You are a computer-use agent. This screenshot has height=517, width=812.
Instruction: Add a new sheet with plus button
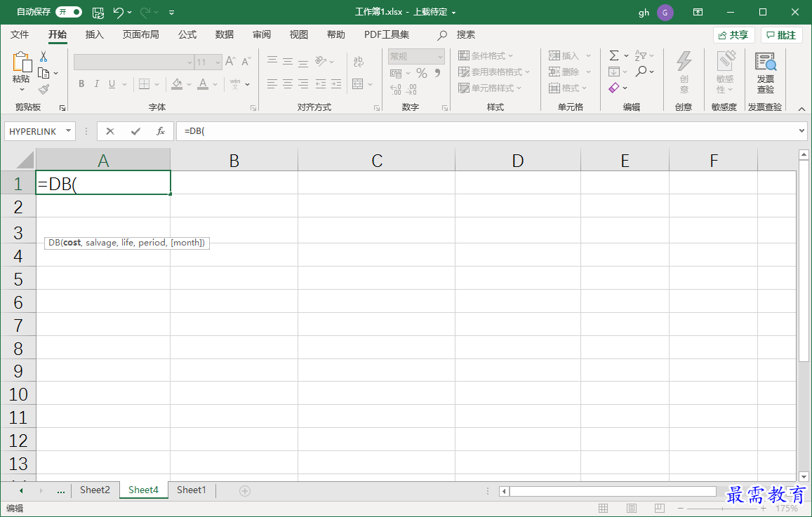point(245,490)
